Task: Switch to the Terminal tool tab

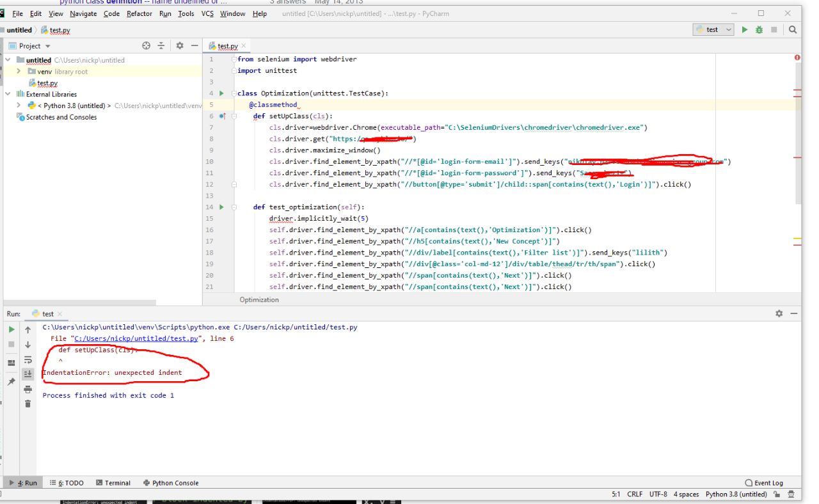Action: pos(113,483)
